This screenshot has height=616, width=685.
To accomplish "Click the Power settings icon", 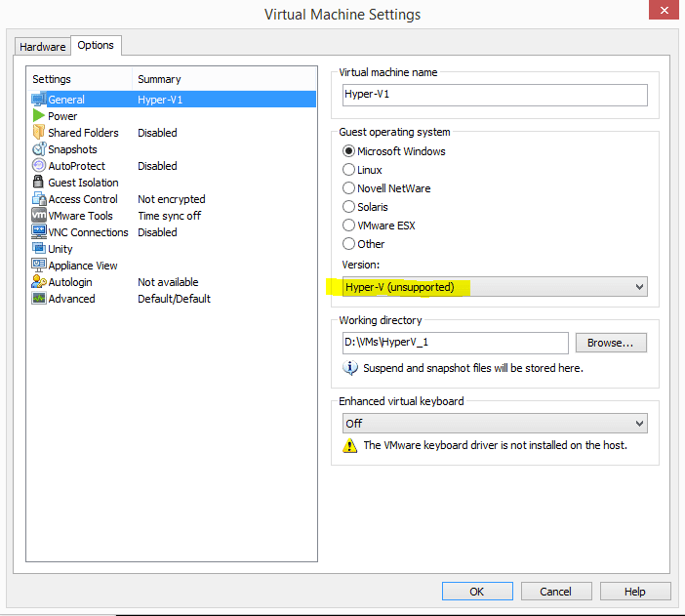I will (39, 116).
